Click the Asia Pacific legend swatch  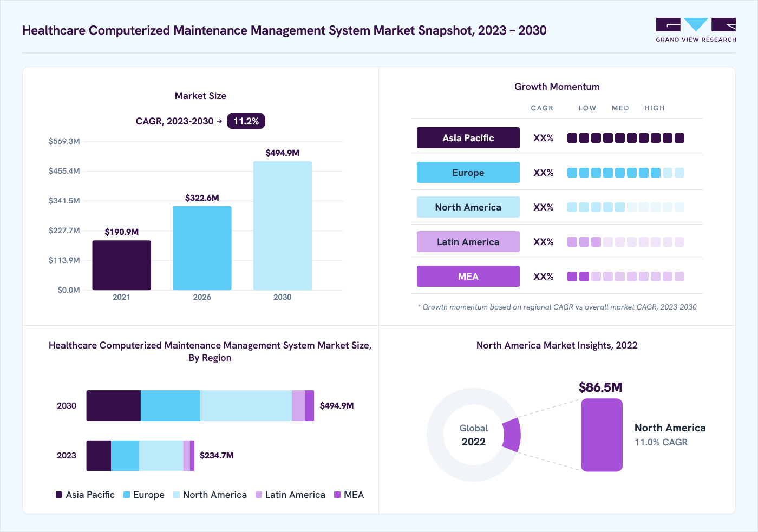click(x=59, y=495)
